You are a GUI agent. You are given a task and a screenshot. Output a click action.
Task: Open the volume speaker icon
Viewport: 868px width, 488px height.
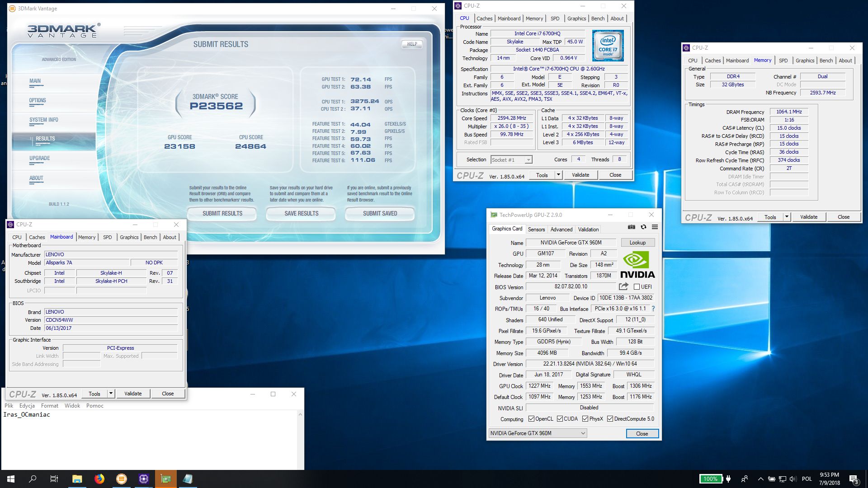tap(793, 479)
